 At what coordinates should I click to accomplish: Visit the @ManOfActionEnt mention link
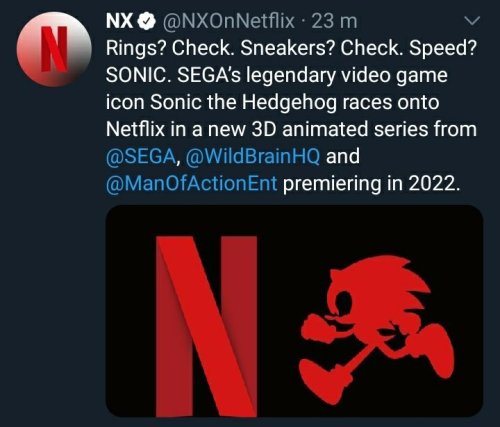191,184
